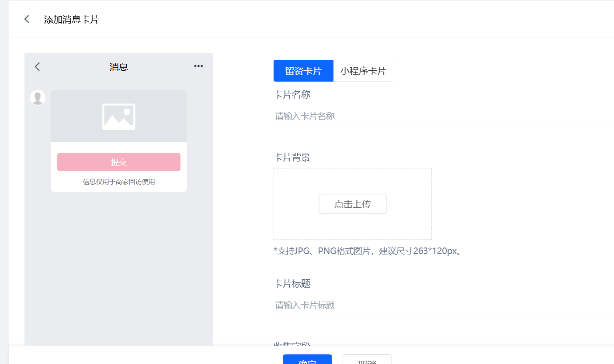The width and height of the screenshot is (614, 364).
Task: Click the 添加消息卡片 page title
Action: coord(71,20)
